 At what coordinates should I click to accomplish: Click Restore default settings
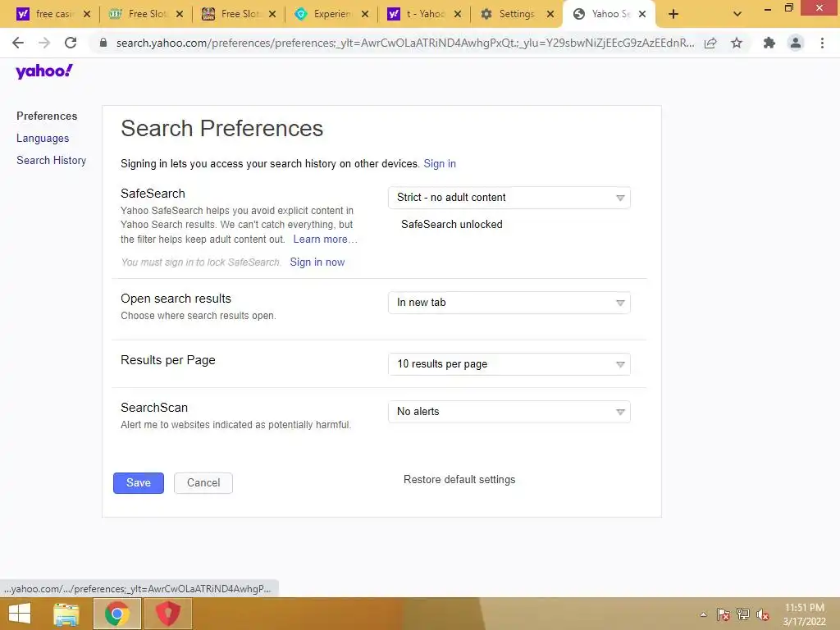coord(459,479)
